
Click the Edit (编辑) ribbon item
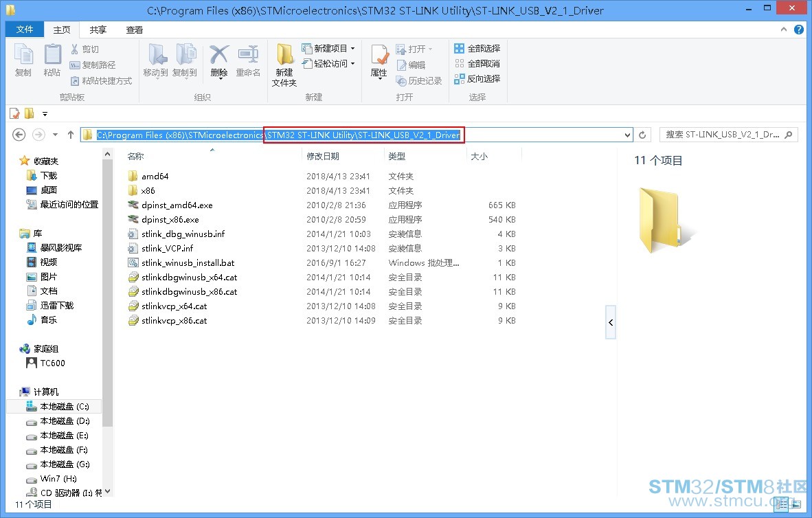(x=411, y=65)
